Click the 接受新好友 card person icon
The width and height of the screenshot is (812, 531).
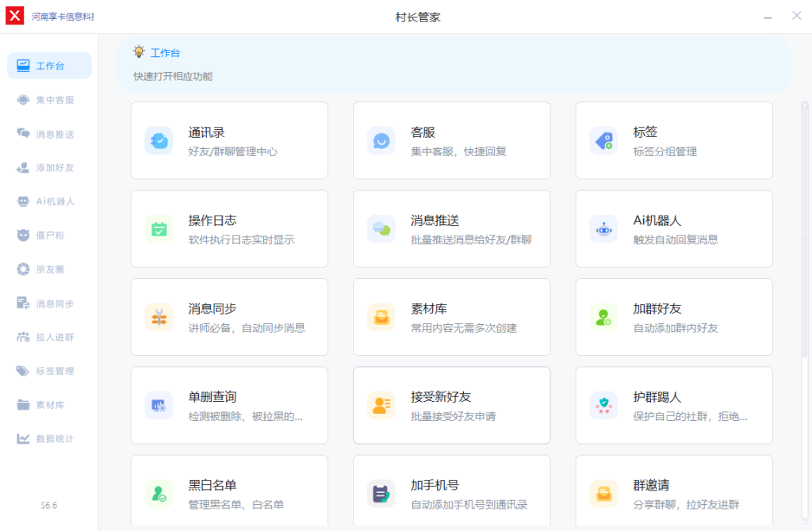[381, 405]
